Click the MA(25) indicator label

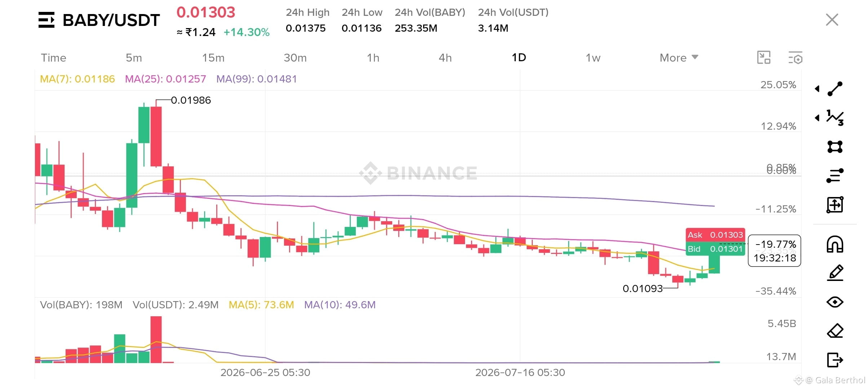pyautogui.click(x=165, y=79)
